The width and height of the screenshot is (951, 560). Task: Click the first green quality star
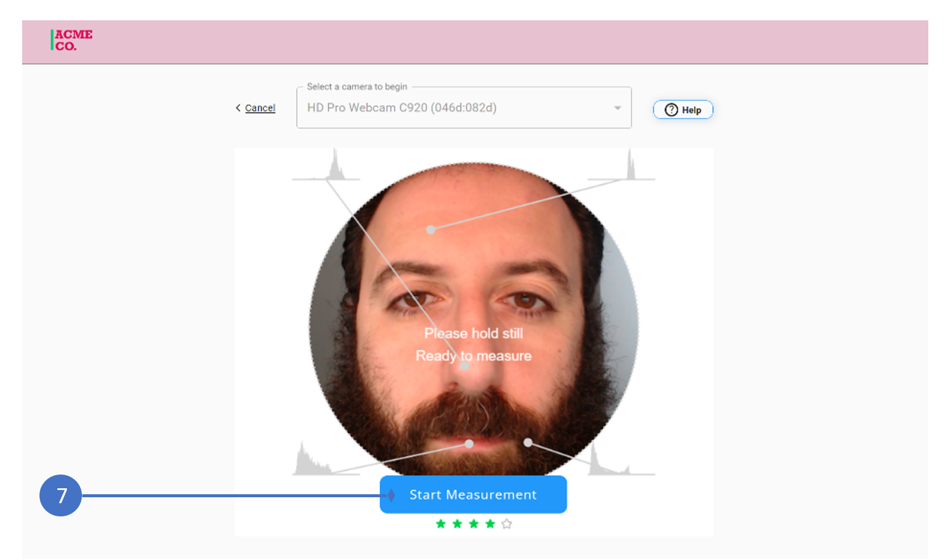(x=441, y=524)
